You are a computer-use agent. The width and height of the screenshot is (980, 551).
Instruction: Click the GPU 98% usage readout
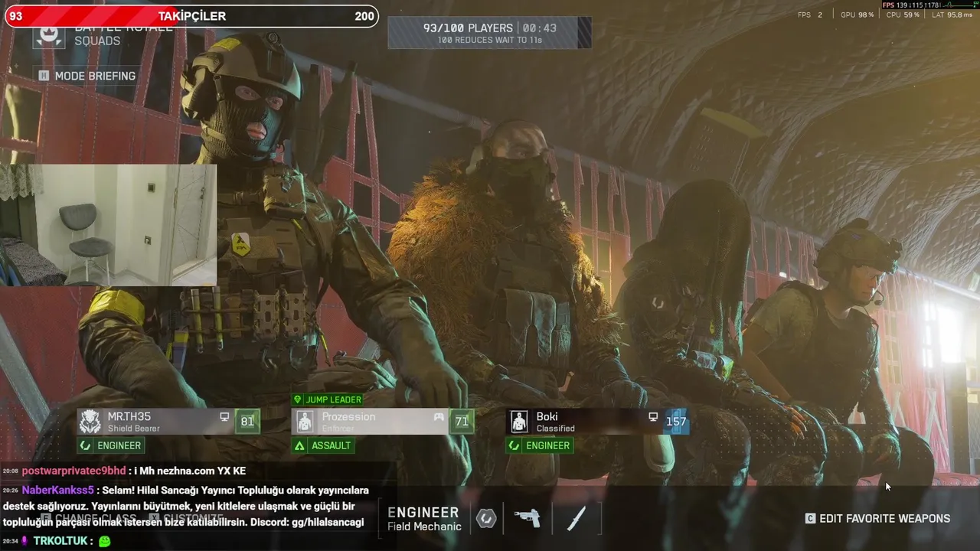coord(857,15)
